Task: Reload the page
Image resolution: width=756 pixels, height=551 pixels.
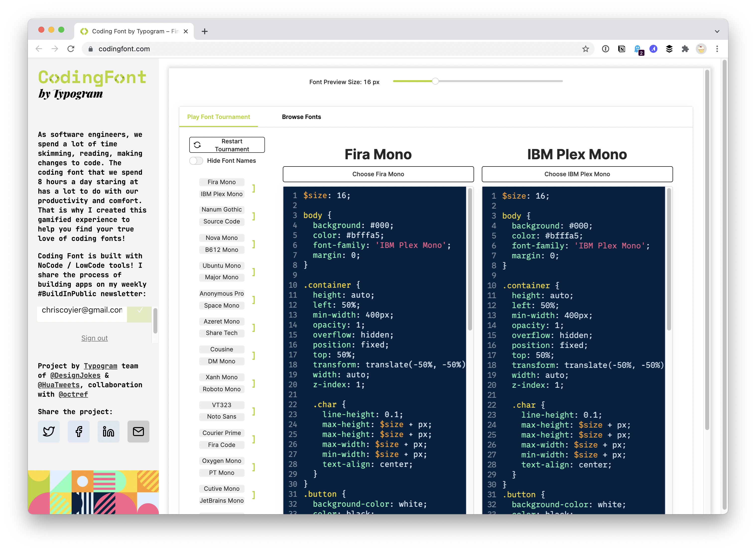Action: click(71, 49)
